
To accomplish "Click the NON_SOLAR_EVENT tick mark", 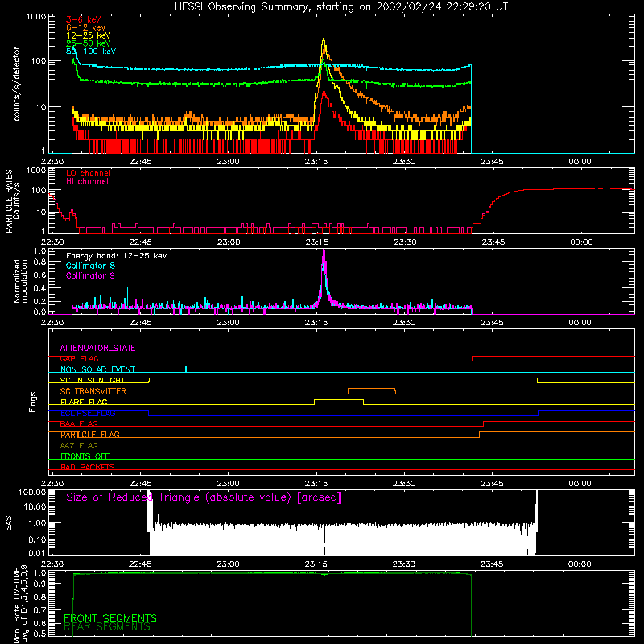I will 186,369.
